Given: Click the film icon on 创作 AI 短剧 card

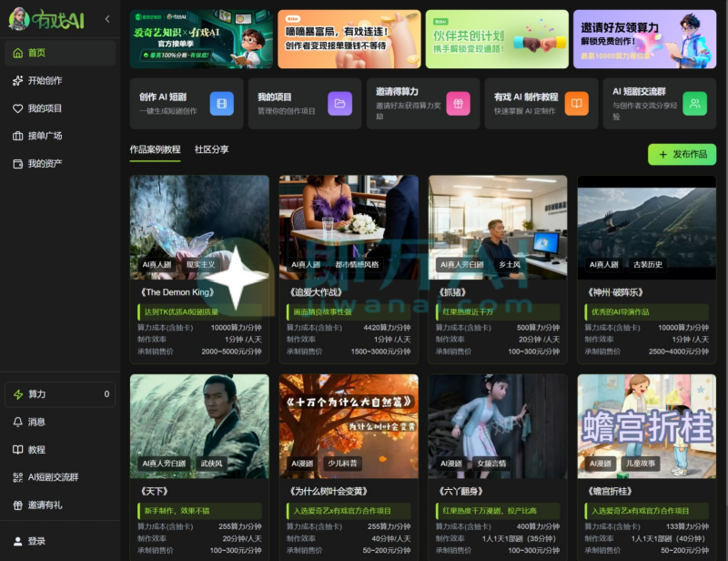Looking at the screenshot, I should click(221, 103).
